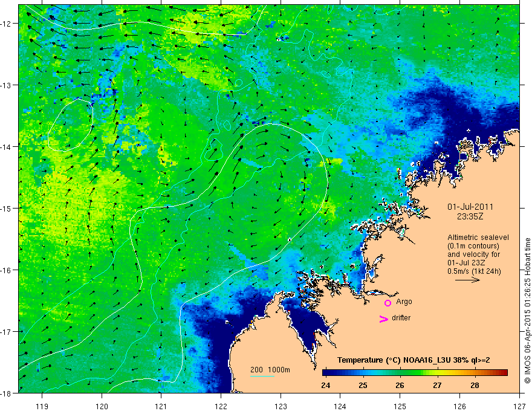Click longitude axis label 125
The image size is (532, 411).
pyautogui.click(x=400, y=407)
